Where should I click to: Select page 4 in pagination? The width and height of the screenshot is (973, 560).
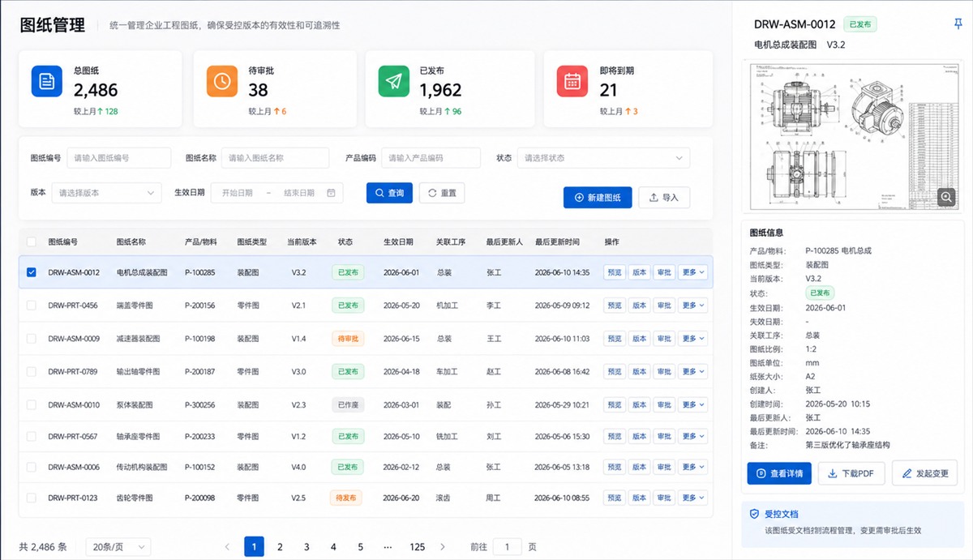[333, 547]
